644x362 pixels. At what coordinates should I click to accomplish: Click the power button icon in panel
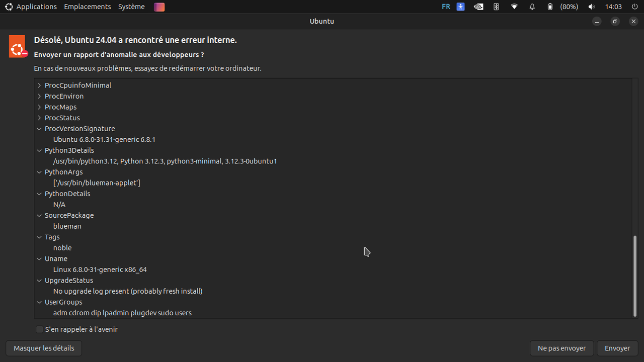coord(635,7)
